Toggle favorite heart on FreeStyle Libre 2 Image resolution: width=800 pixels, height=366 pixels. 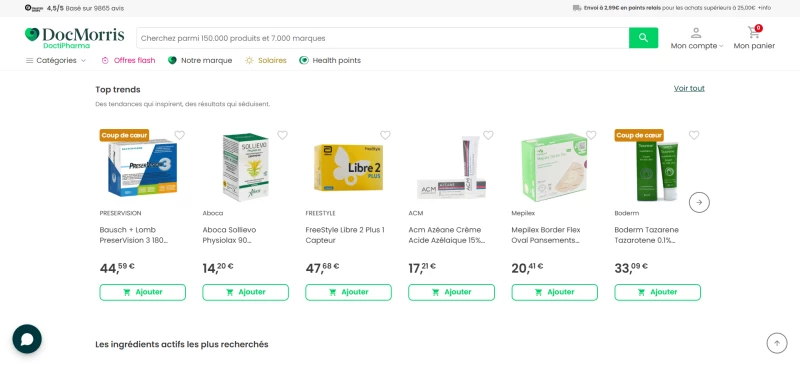point(385,135)
